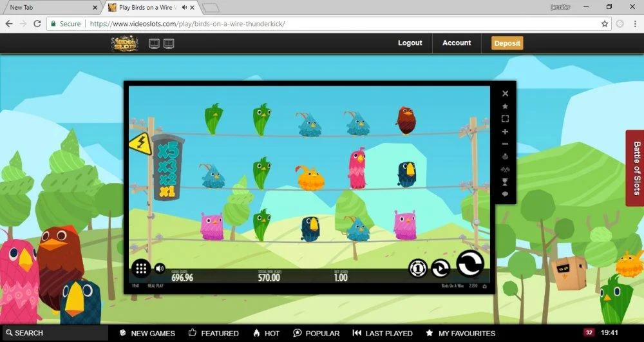Open races via crossed flags icon
This screenshot has height=342, width=644.
click(505, 169)
